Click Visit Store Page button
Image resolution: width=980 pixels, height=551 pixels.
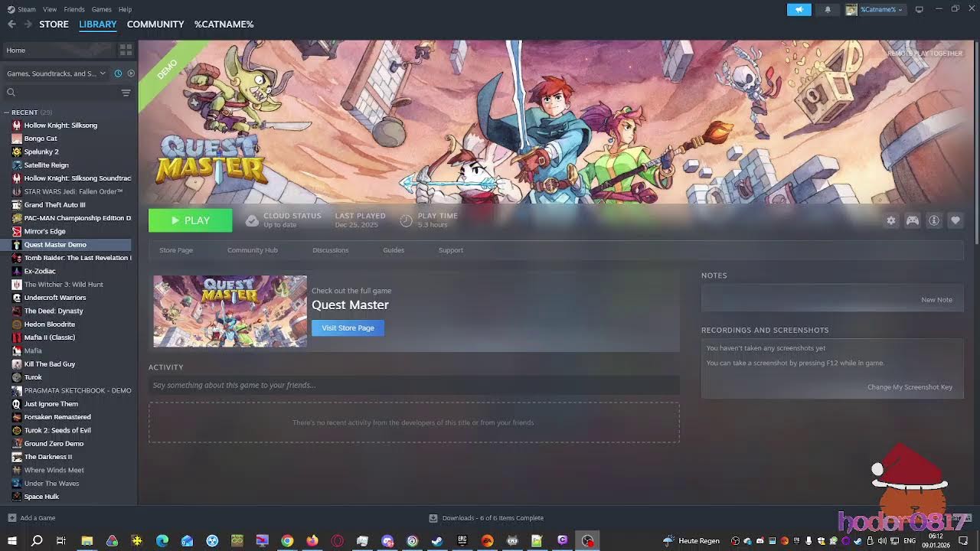[348, 328]
